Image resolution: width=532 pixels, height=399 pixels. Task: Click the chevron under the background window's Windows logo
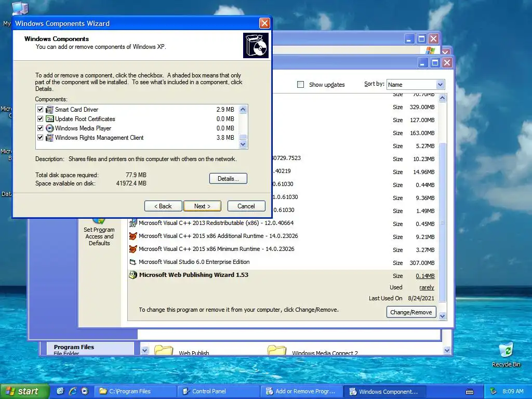[446, 52]
